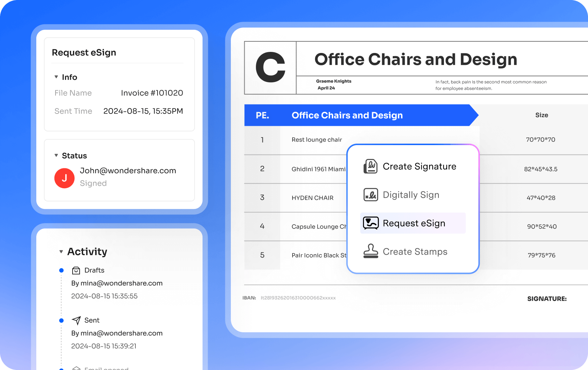Collapse the Status section triangle
Screen dimensions: 588x370
56,155
